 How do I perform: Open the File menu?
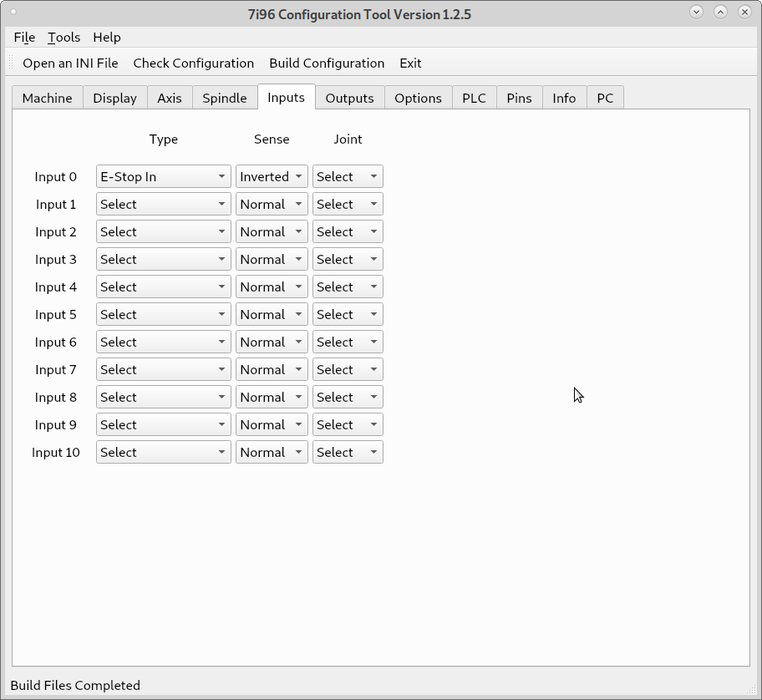click(24, 38)
